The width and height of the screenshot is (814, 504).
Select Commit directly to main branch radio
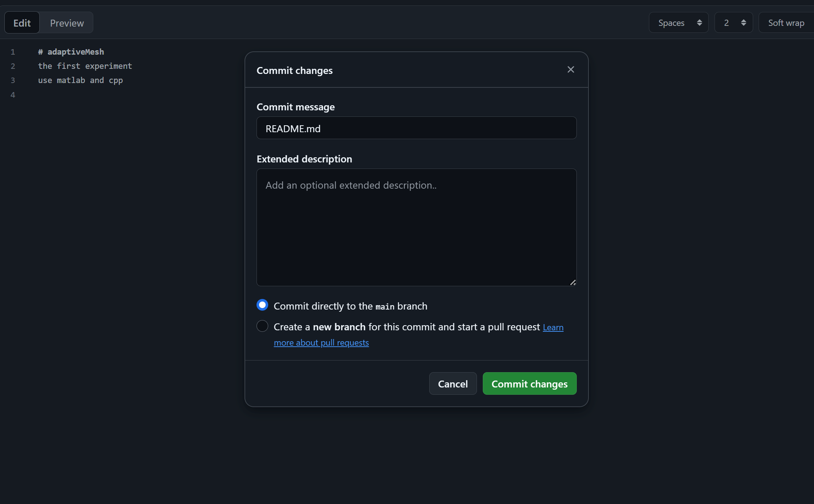pos(262,305)
